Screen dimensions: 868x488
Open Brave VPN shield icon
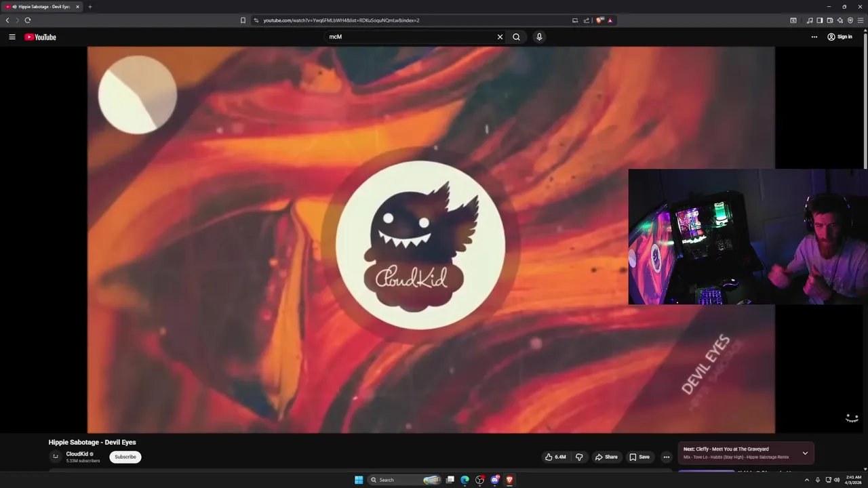tap(850, 20)
